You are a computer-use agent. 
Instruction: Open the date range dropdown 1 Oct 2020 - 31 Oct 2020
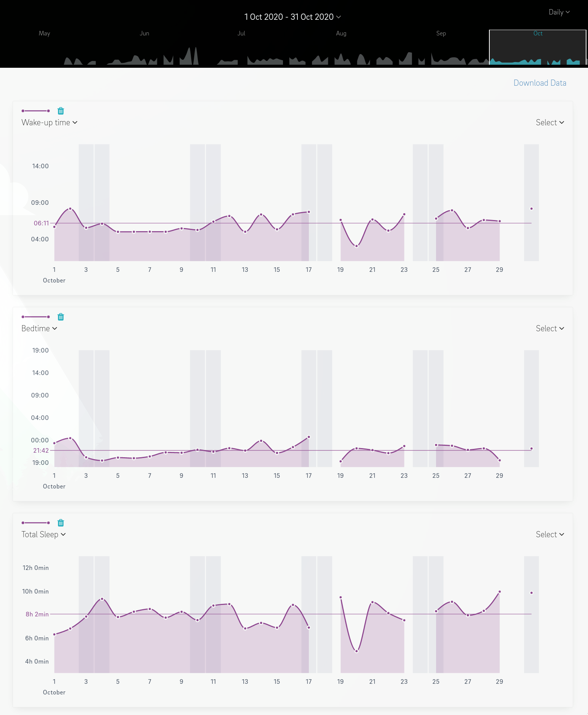[292, 17]
